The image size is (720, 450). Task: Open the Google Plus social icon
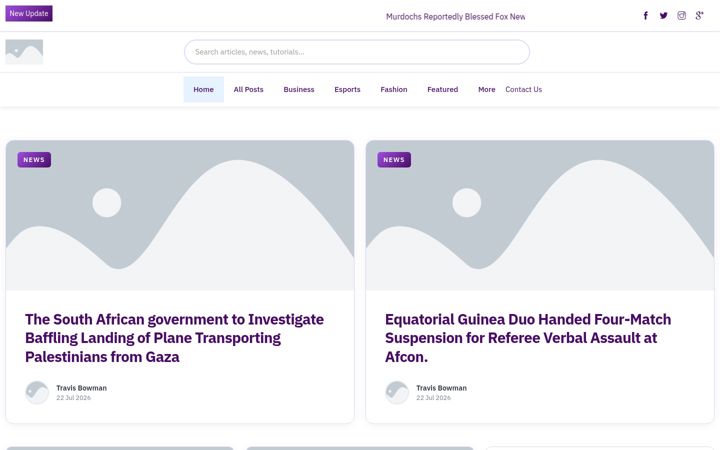click(x=699, y=16)
